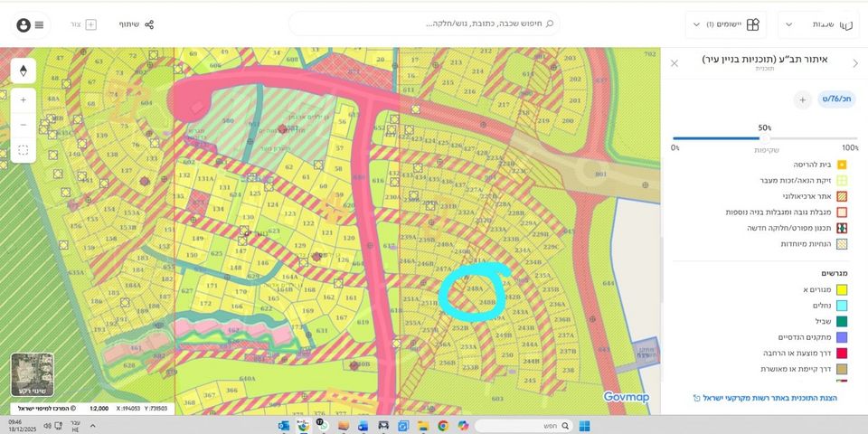This screenshot has height=434, width=868.
Task: Click the compass north arrow button
Action: (x=23, y=70)
